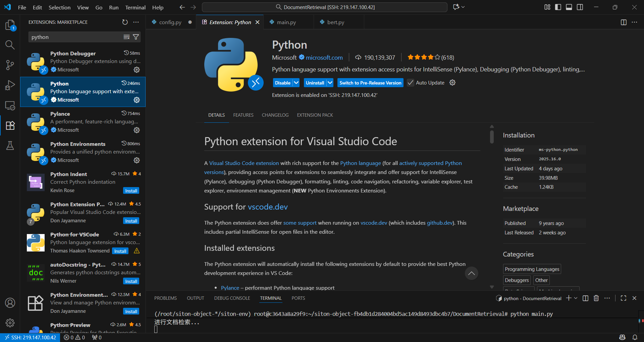The width and height of the screenshot is (644, 342).
Task: Open the Selection menu
Action: point(59,7)
